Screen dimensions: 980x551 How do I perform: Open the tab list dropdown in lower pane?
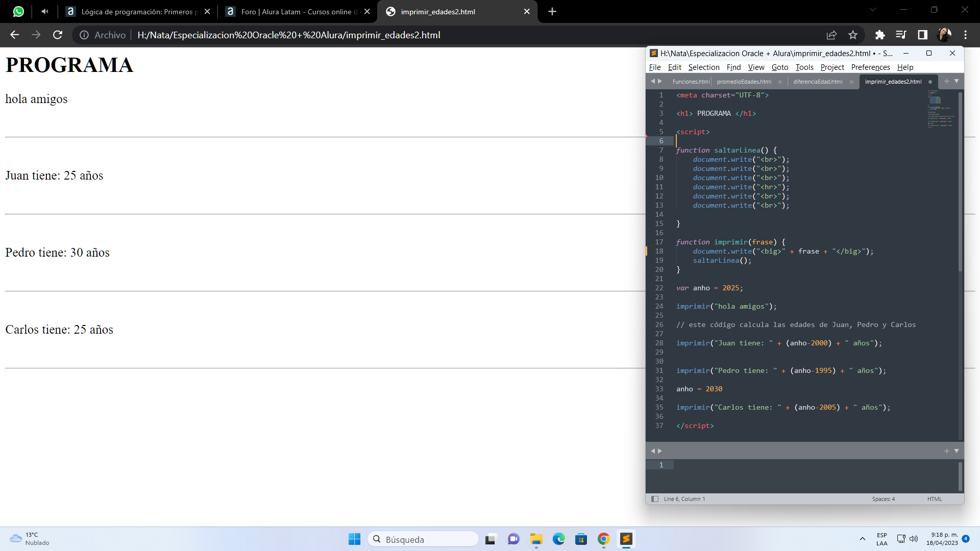point(957,451)
